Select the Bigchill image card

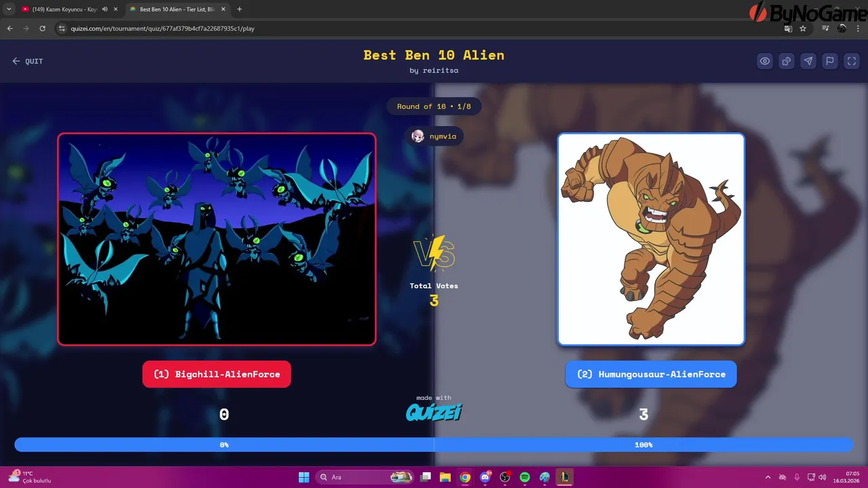tap(217, 239)
